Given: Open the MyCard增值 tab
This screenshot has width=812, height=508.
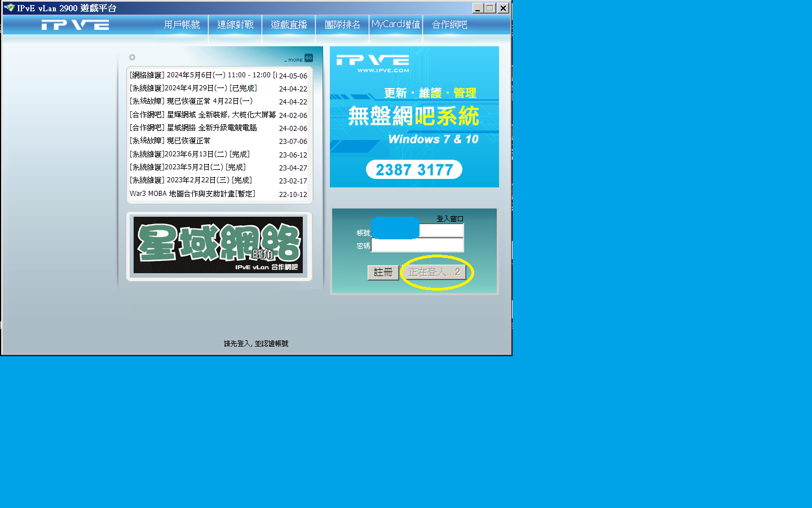Looking at the screenshot, I should pyautogui.click(x=396, y=24).
